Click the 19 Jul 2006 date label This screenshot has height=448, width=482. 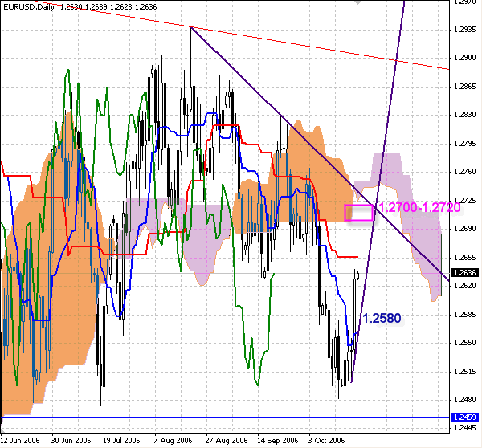point(121,441)
